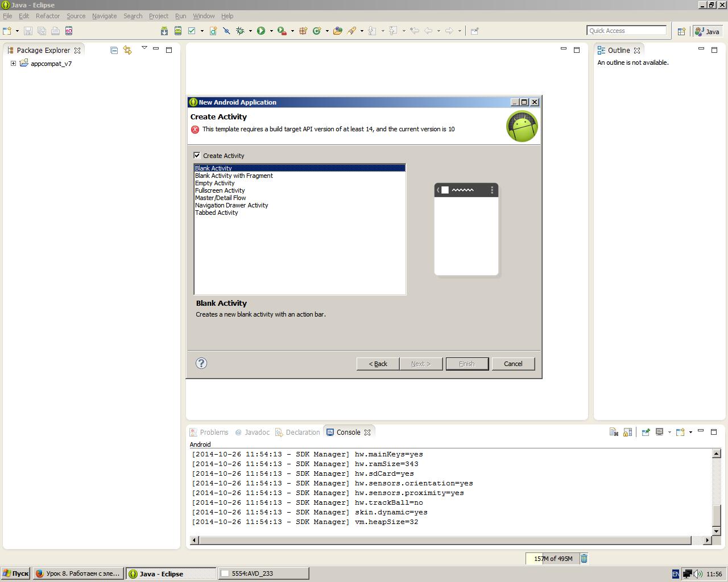Click the Пуск start button on taskbar

(15, 573)
